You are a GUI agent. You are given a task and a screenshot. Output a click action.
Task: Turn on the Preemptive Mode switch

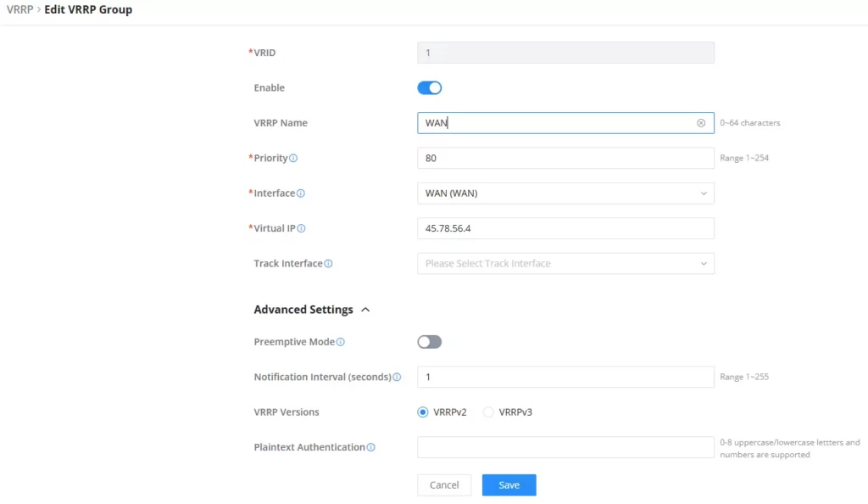point(430,342)
